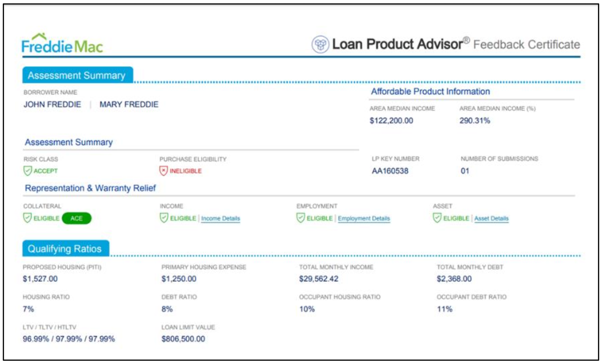
Task: Click the Income Eligible shield icon
Action: pyautogui.click(x=164, y=218)
